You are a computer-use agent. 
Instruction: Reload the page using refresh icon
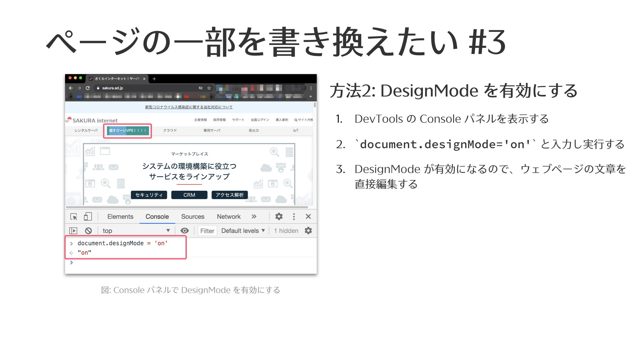click(x=88, y=88)
